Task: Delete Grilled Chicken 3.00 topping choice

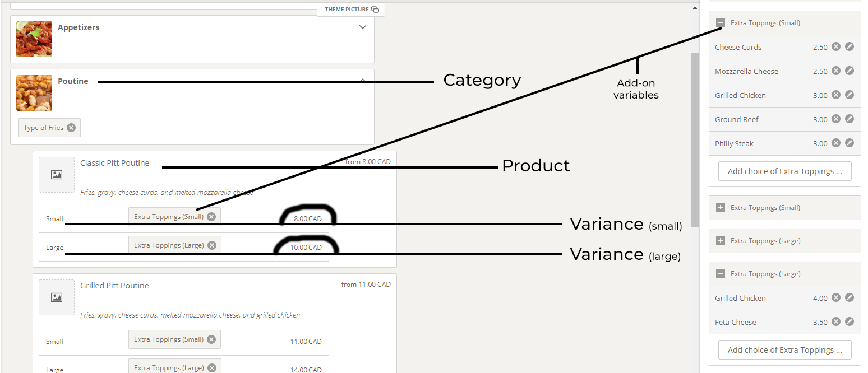Action: pos(835,95)
